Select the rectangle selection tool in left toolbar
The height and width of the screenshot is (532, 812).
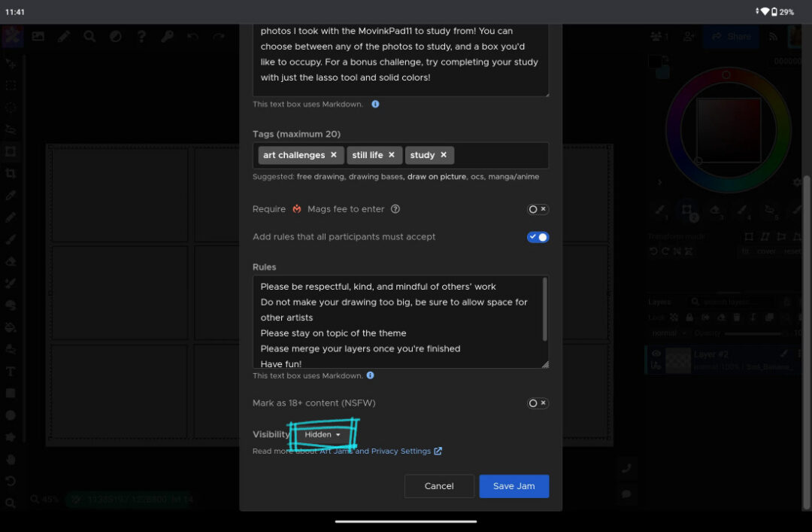pos(11,85)
